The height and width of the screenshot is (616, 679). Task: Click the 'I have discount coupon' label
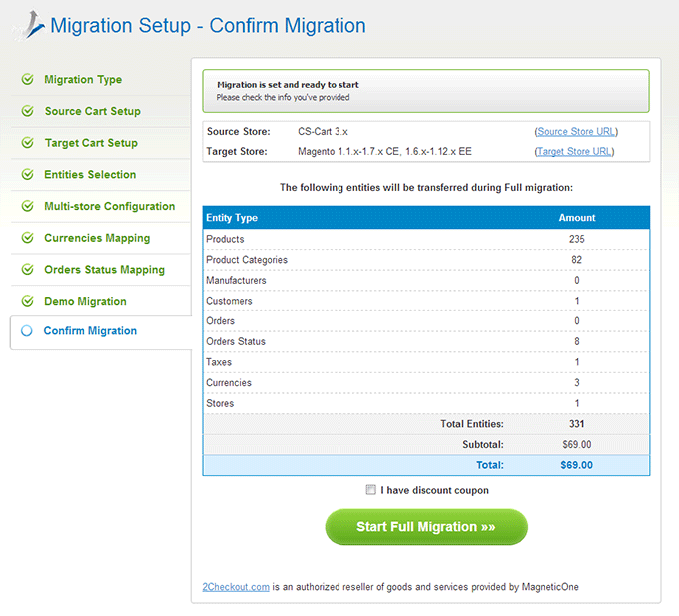coord(434,490)
